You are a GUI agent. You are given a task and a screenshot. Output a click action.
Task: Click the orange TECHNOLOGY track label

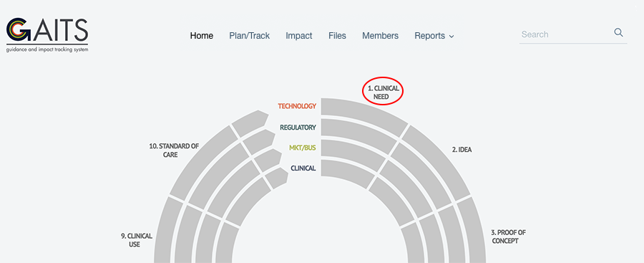[297, 106]
